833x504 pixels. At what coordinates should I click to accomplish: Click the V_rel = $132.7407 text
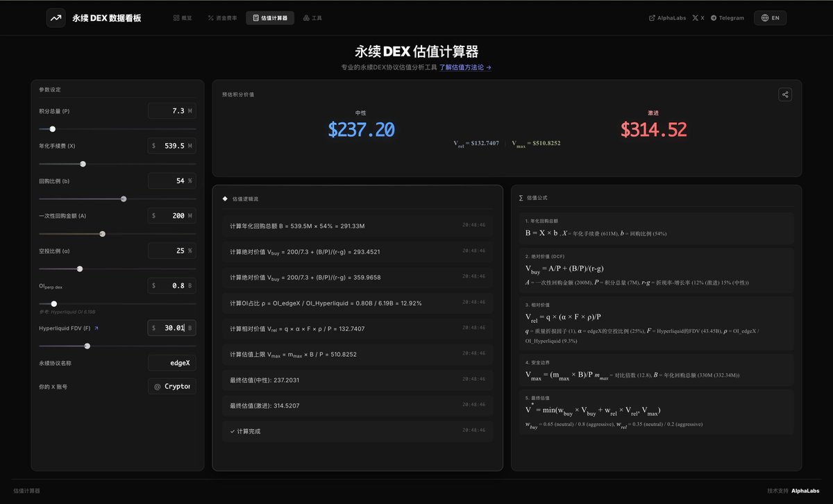(x=476, y=143)
